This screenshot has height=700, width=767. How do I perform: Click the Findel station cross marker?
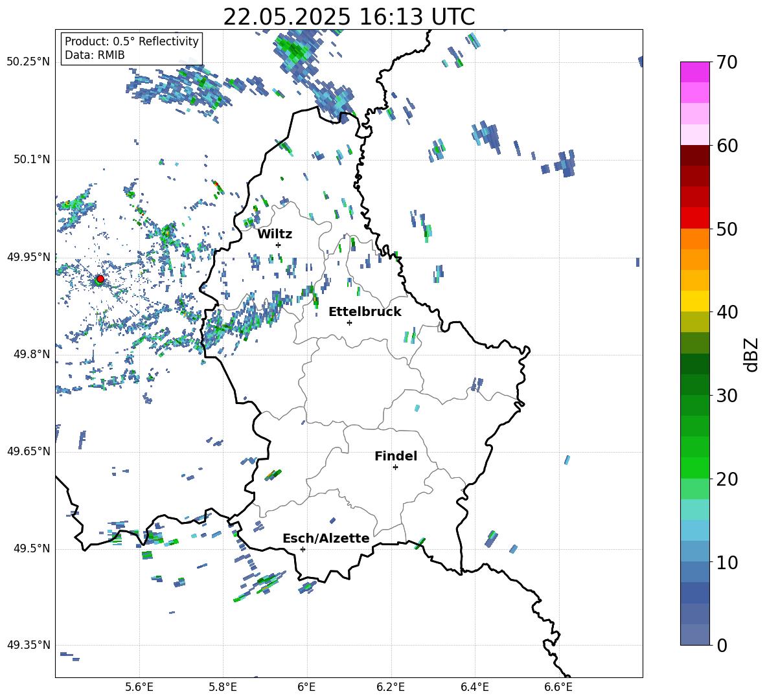click(x=395, y=468)
